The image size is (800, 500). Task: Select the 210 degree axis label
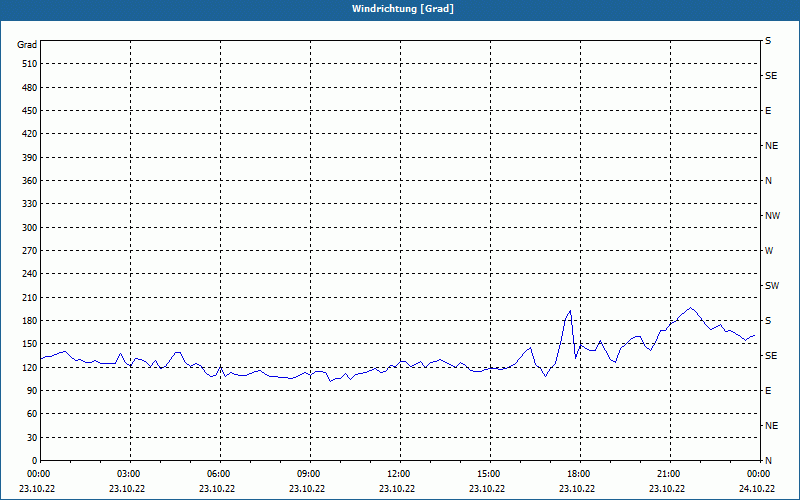point(30,297)
